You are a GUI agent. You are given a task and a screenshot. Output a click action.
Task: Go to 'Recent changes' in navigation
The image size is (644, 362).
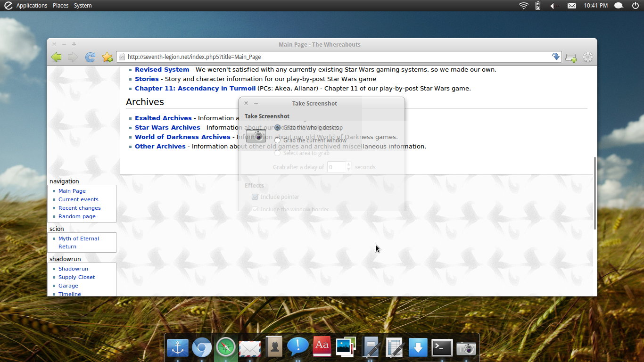click(x=79, y=208)
